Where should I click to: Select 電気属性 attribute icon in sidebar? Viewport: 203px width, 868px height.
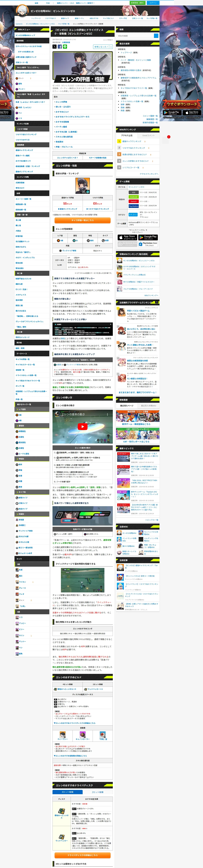17,442
